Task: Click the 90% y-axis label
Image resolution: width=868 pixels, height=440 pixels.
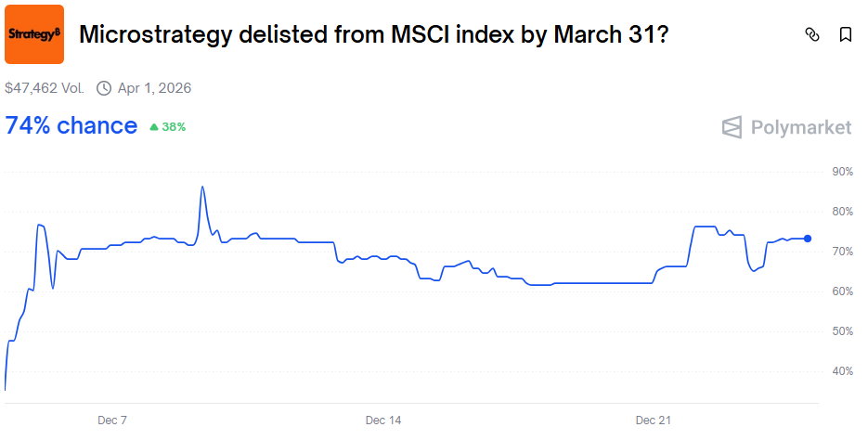Action: (x=842, y=172)
